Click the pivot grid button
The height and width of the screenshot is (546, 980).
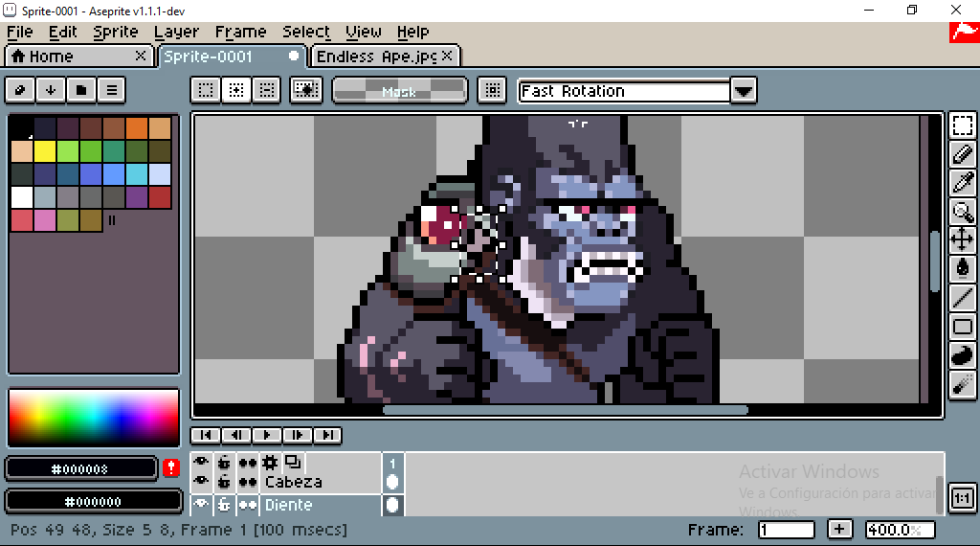coord(493,90)
